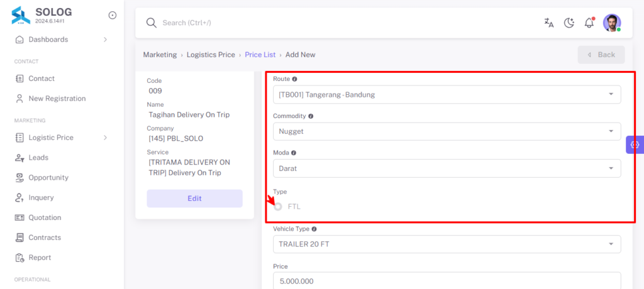Open the Route dropdown Tangerang - Bandung
This screenshot has height=289, width=644.
[x=447, y=94]
